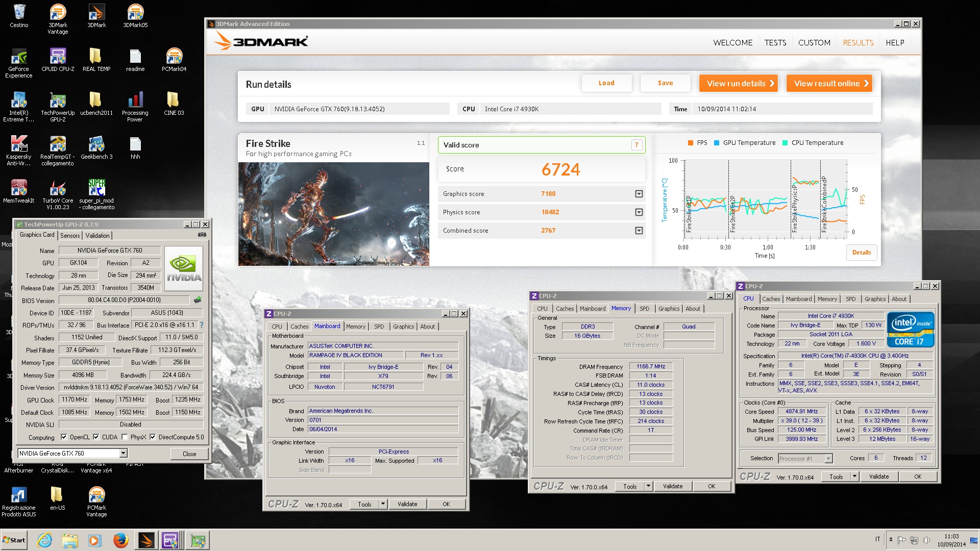Open SPD tab in the Memory CPU-Z window

tap(645, 309)
